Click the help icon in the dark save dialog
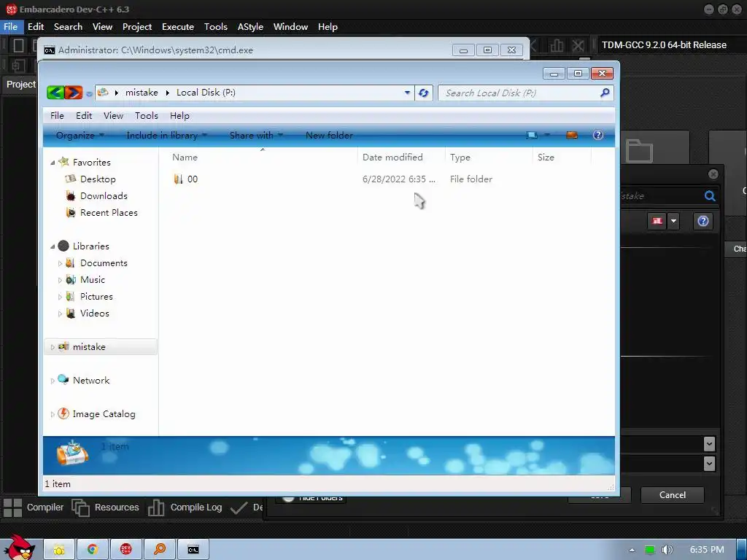 pyautogui.click(x=703, y=221)
